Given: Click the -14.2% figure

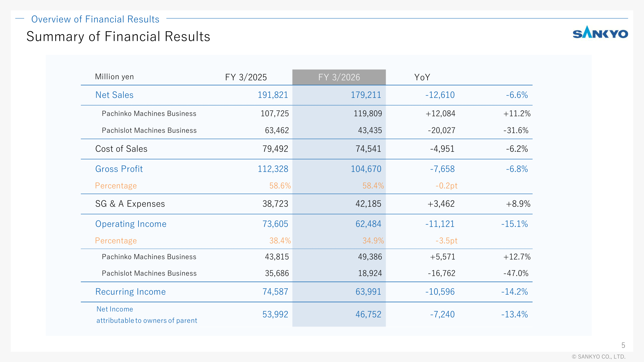Looking at the screenshot, I should point(515,292).
